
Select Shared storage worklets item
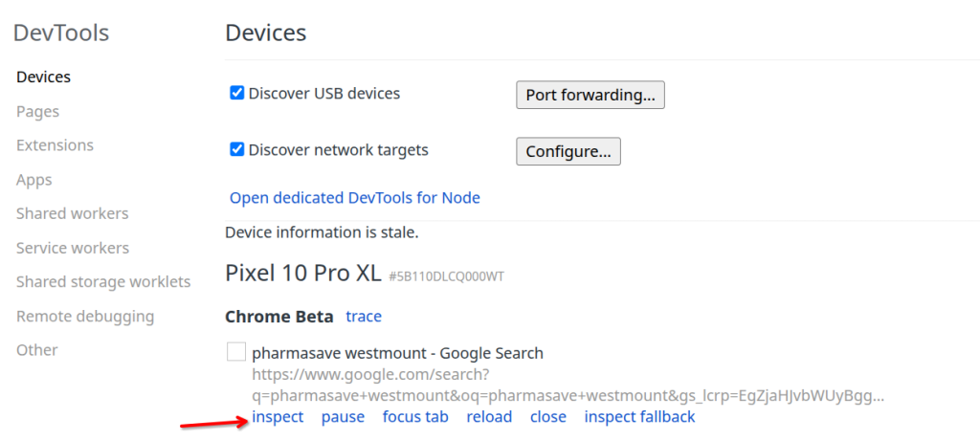(103, 282)
